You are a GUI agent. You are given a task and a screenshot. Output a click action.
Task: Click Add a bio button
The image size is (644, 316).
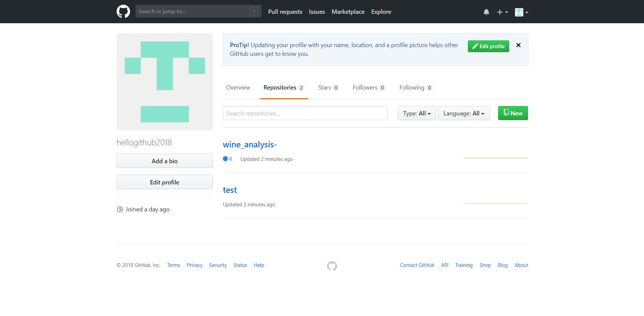click(x=165, y=161)
